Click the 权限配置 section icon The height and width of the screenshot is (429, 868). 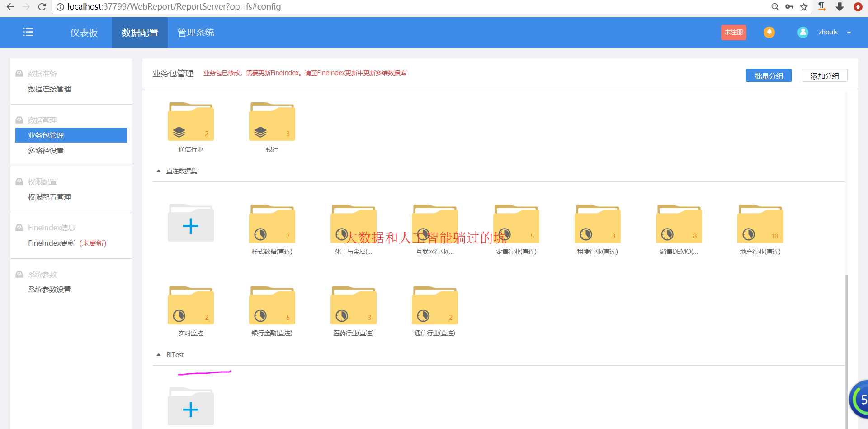[19, 181]
